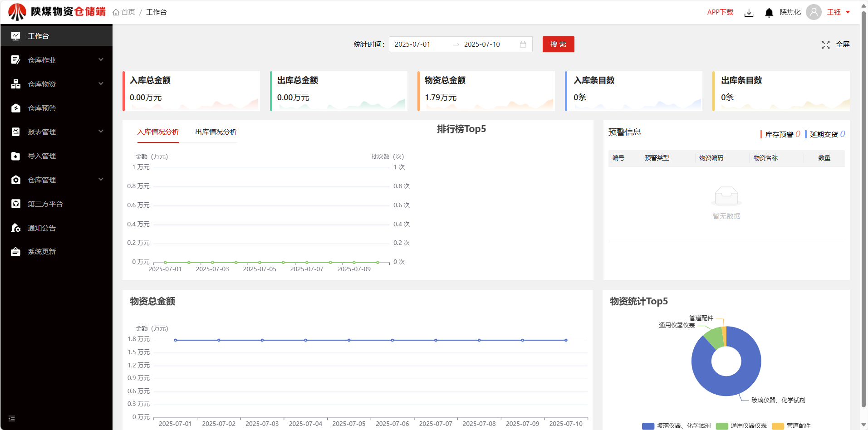Viewport: 868px width, 430px height.
Task: Click the 通知公告 sidebar icon
Action: [x=15, y=228]
